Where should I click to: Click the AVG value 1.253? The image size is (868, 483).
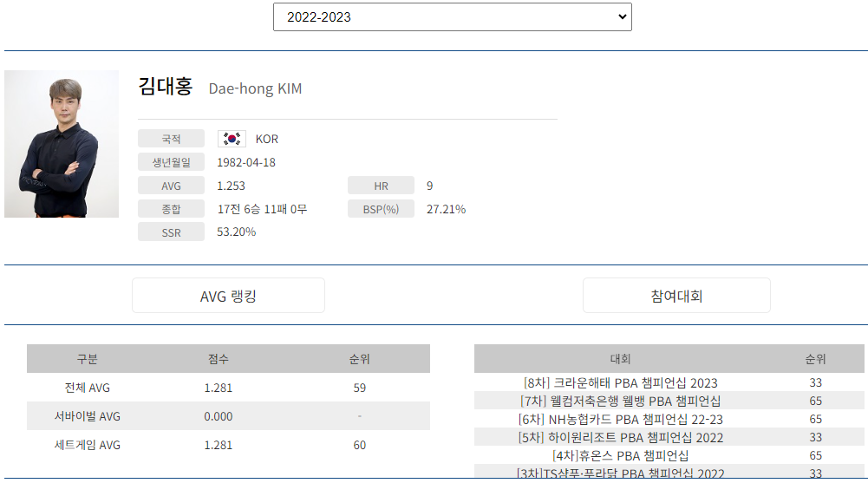231,186
